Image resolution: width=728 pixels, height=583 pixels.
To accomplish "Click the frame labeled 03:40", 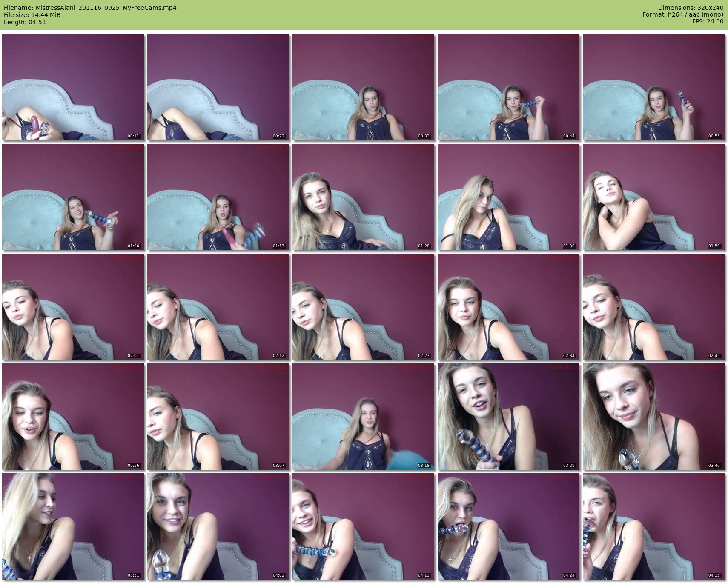I will pyautogui.click(x=654, y=417).
